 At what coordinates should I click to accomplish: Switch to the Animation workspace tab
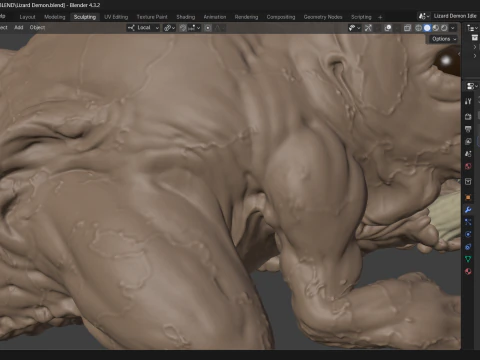[x=215, y=17]
